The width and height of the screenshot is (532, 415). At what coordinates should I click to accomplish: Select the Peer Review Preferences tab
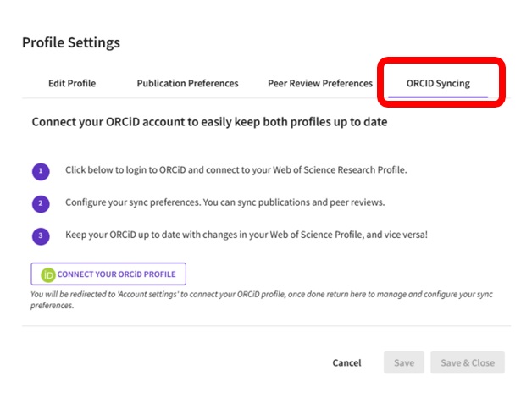point(320,83)
